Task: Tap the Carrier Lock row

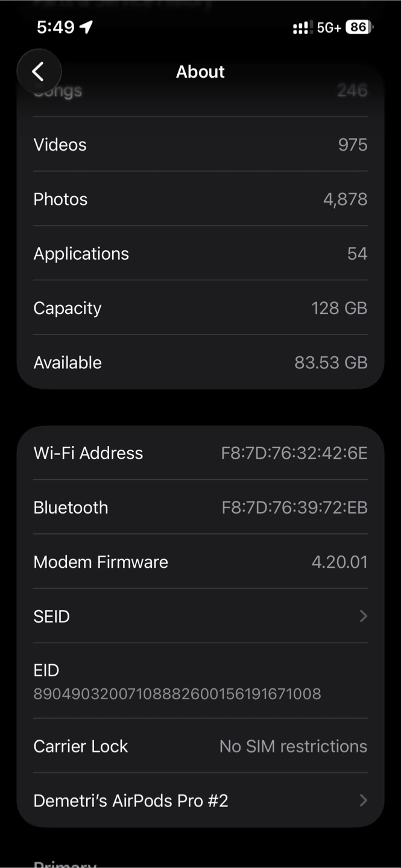Action: click(200, 746)
